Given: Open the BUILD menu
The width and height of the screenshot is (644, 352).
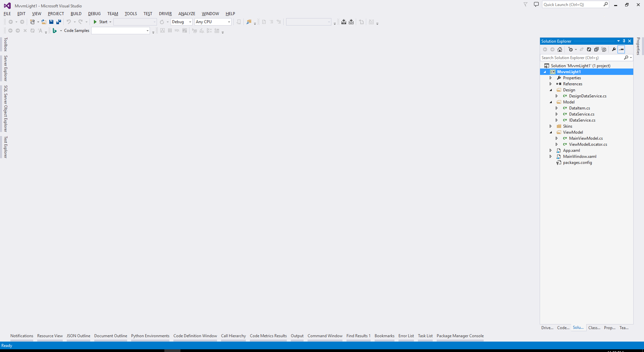Looking at the screenshot, I should pos(76,14).
